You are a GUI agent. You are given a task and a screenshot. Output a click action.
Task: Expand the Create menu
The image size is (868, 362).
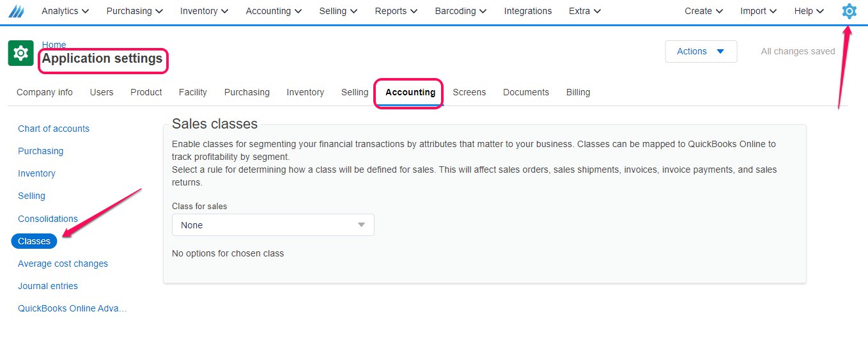(x=704, y=11)
